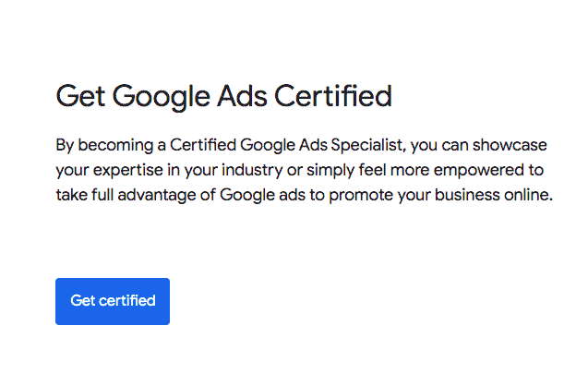Click the word online ending the paragraph

tap(528, 196)
